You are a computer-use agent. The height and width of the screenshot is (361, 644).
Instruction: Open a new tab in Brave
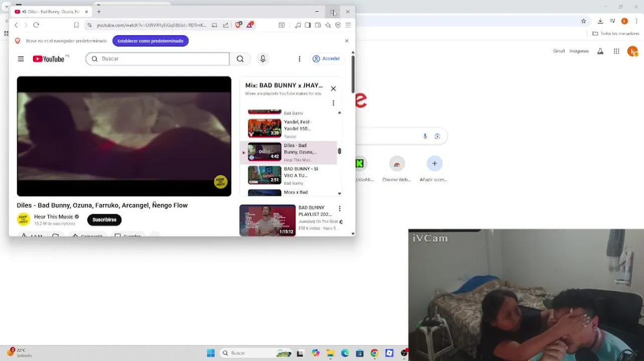tap(99, 12)
